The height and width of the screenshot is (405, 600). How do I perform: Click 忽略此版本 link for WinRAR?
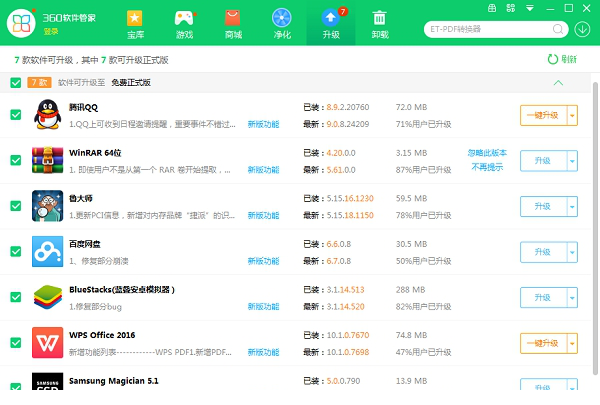pos(487,153)
